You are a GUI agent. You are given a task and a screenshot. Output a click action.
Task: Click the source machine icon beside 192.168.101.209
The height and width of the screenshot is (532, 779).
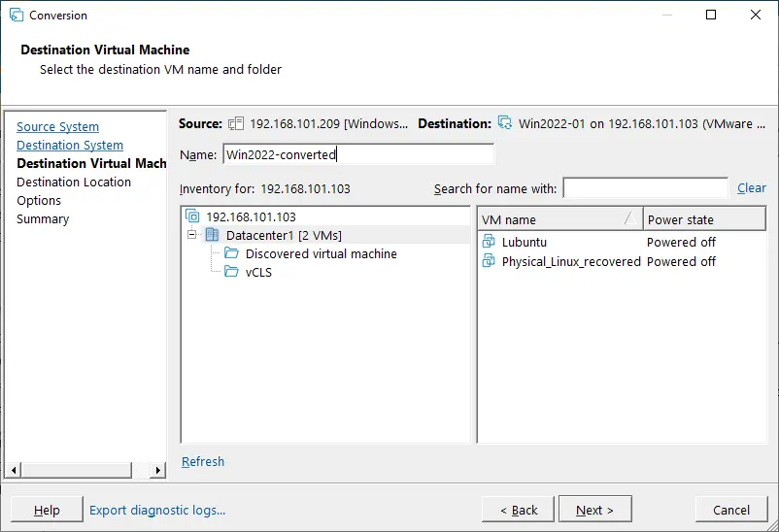coord(236,123)
